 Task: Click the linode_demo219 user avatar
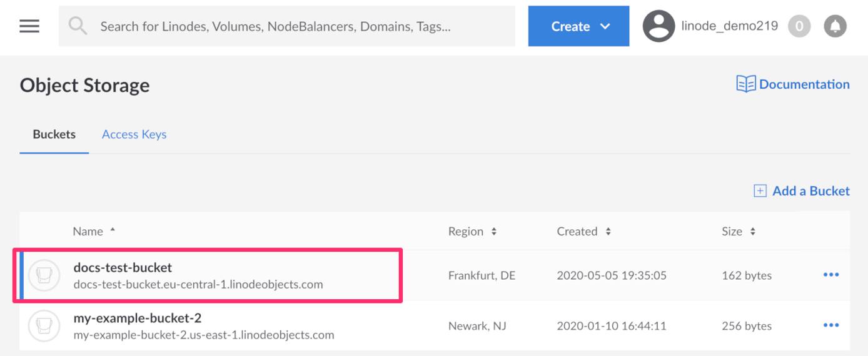click(659, 26)
